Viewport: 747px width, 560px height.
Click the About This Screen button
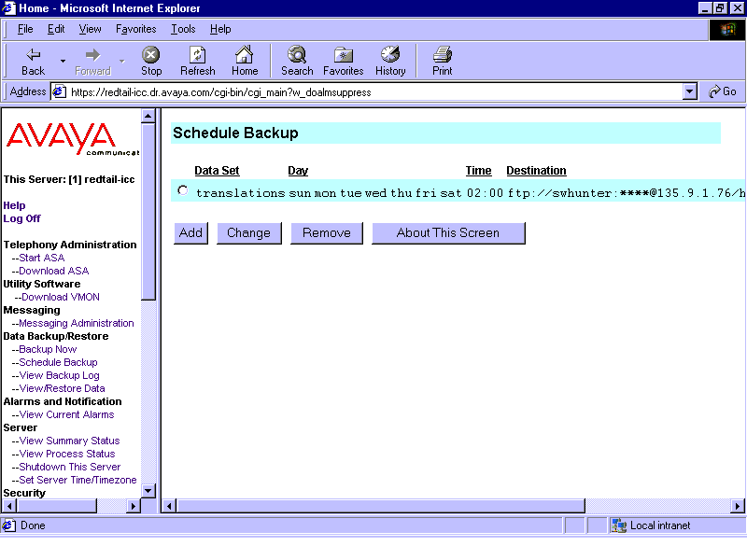448,232
